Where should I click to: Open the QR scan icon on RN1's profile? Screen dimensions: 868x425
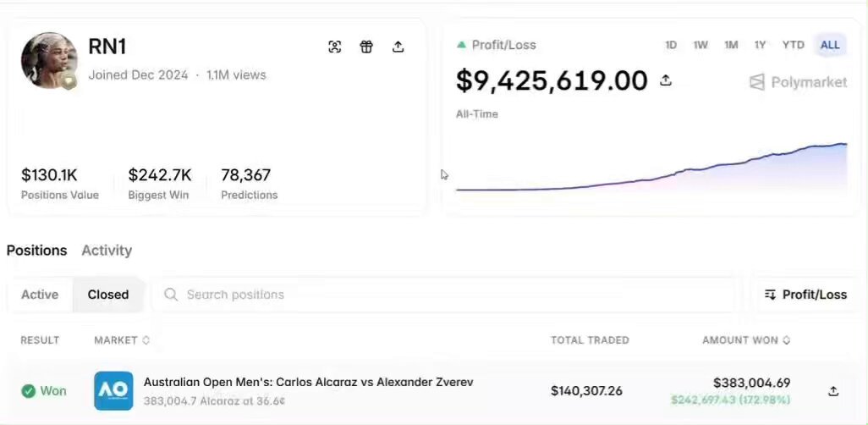click(334, 47)
